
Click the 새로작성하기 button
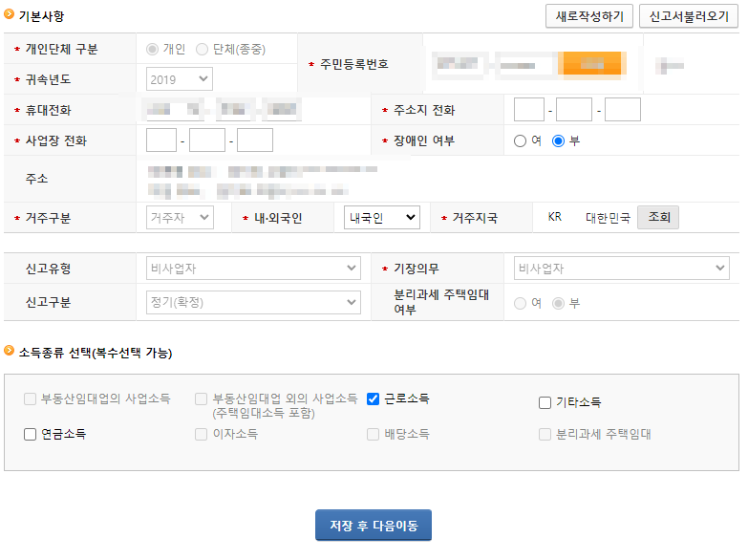(588, 16)
